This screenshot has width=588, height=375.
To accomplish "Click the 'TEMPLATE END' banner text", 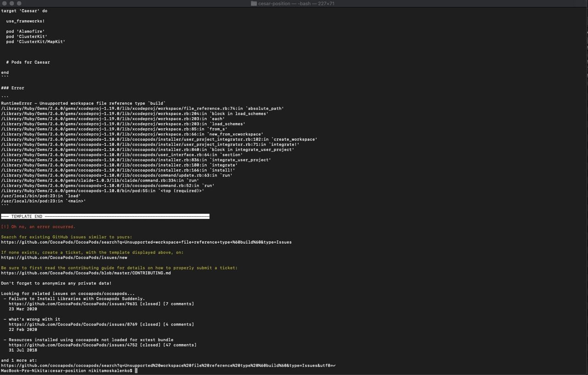I will [x=27, y=216].
